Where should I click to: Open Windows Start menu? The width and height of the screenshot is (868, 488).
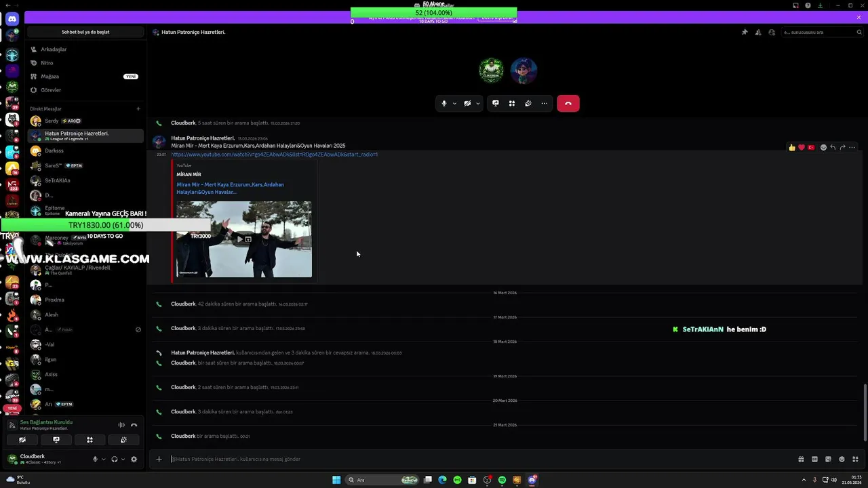[x=336, y=480]
